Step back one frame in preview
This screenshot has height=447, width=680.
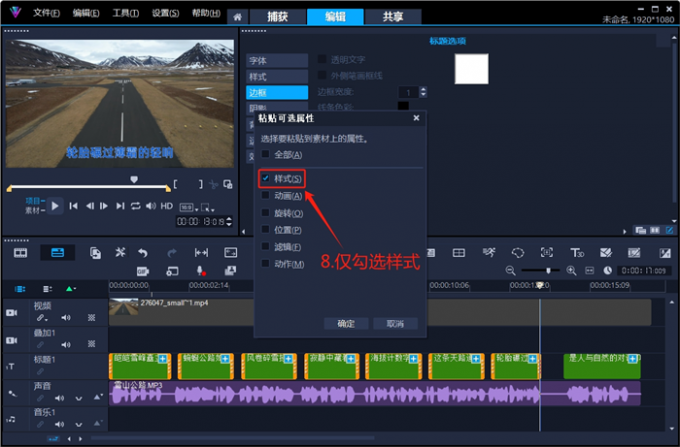click(90, 206)
